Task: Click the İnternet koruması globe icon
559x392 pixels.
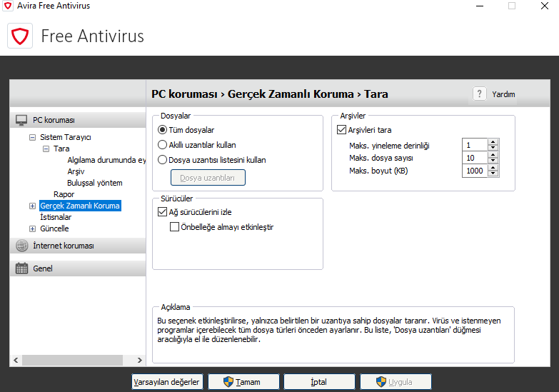Action: (x=21, y=246)
